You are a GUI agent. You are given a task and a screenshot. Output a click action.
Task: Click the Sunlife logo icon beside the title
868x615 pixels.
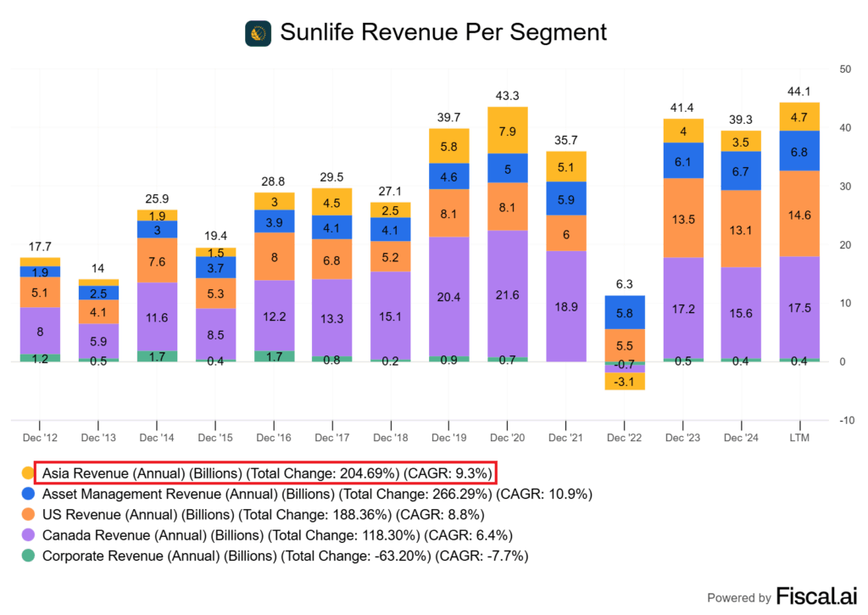258,33
